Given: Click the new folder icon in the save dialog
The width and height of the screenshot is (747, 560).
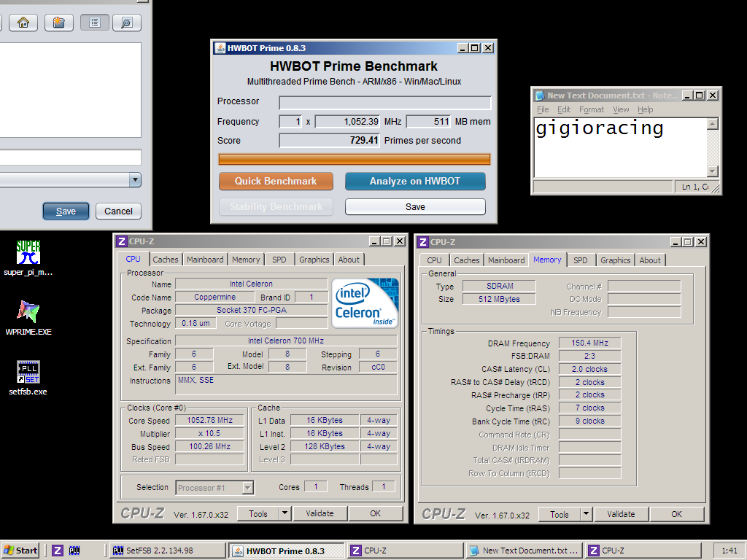Looking at the screenshot, I should (58, 23).
